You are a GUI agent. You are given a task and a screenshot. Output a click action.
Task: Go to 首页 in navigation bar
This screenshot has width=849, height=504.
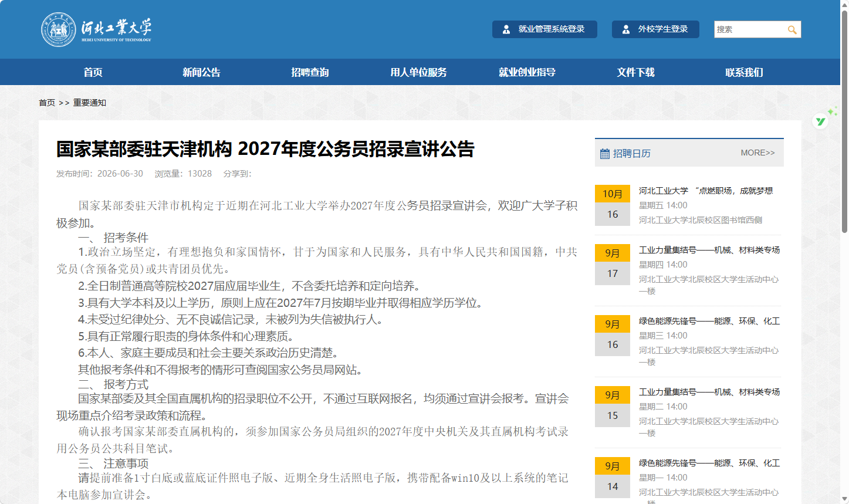[93, 72]
